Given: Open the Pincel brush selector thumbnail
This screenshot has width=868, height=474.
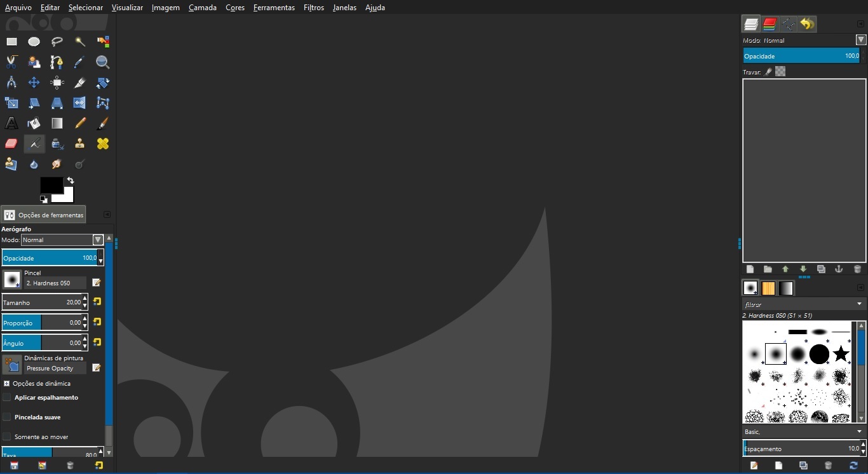Looking at the screenshot, I should click(x=12, y=280).
